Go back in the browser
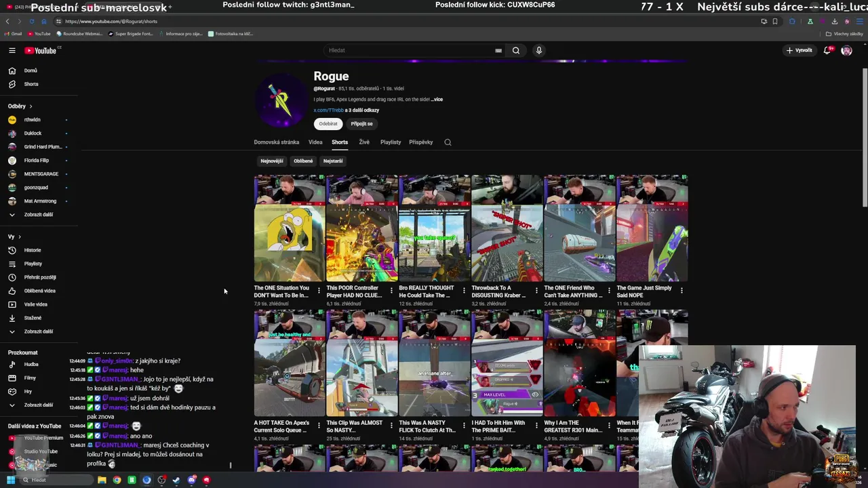 7,21
